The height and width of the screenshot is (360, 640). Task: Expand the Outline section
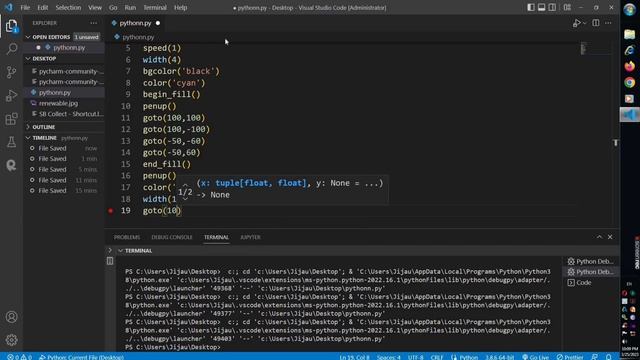coord(28,127)
